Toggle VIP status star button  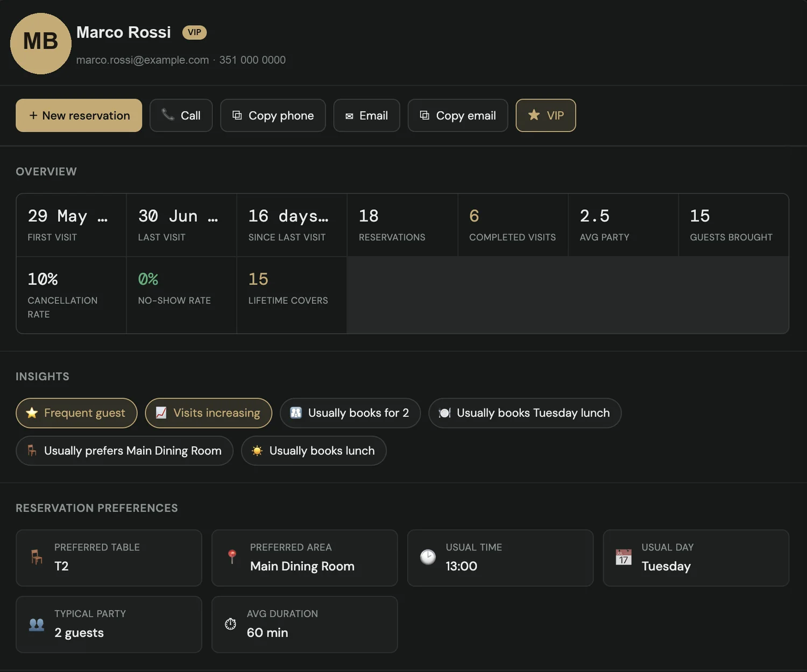click(546, 115)
